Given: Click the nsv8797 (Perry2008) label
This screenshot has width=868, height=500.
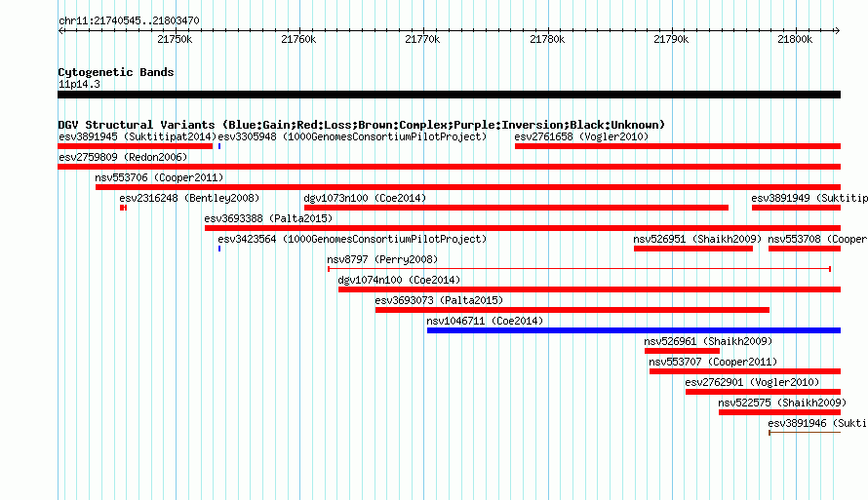Looking at the screenshot, I should point(382,259).
